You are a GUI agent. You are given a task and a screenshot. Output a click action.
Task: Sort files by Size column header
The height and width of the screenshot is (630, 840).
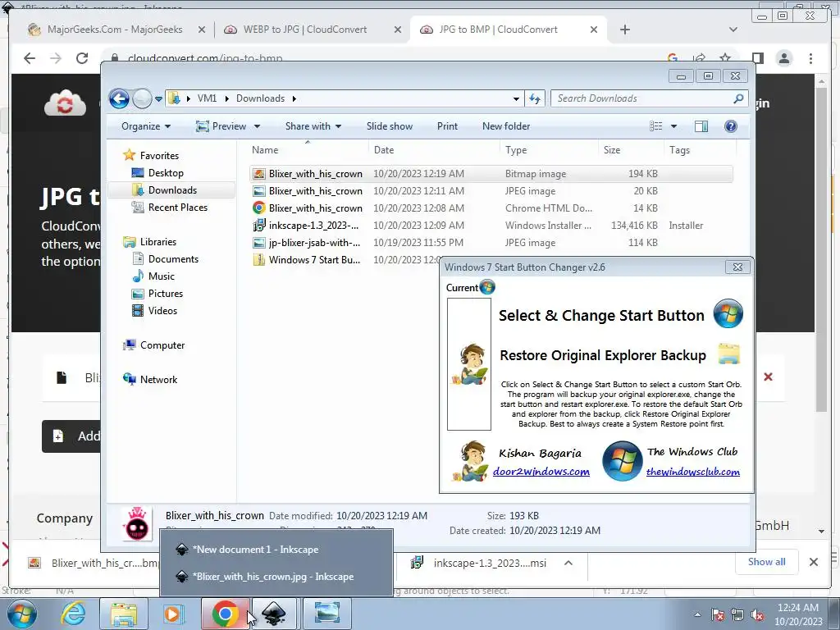click(x=612, y=150)
